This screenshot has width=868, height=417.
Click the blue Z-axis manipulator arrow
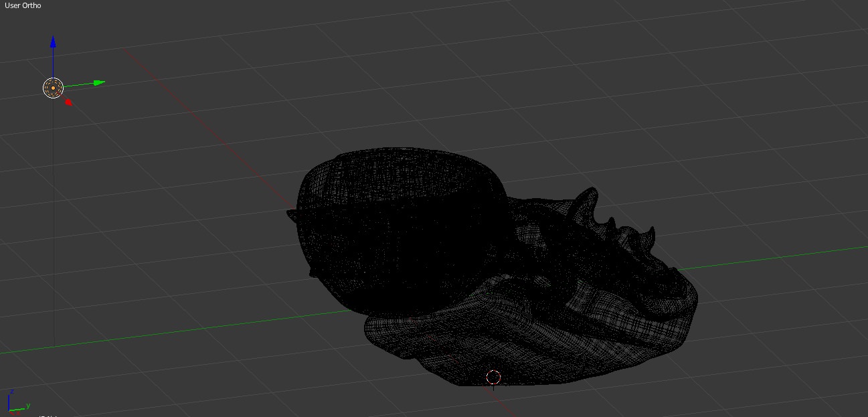[53, 41]
